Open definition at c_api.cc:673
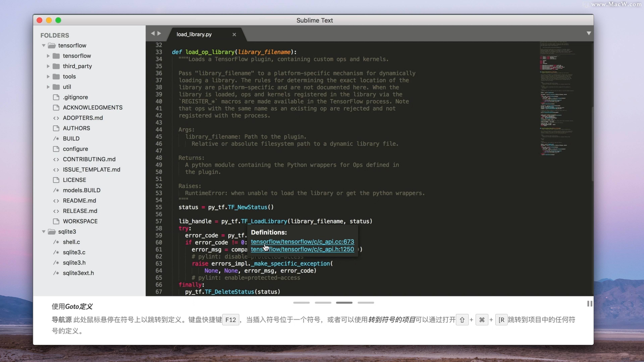This screenshot has width=644, height=362. tap(302, 242)
